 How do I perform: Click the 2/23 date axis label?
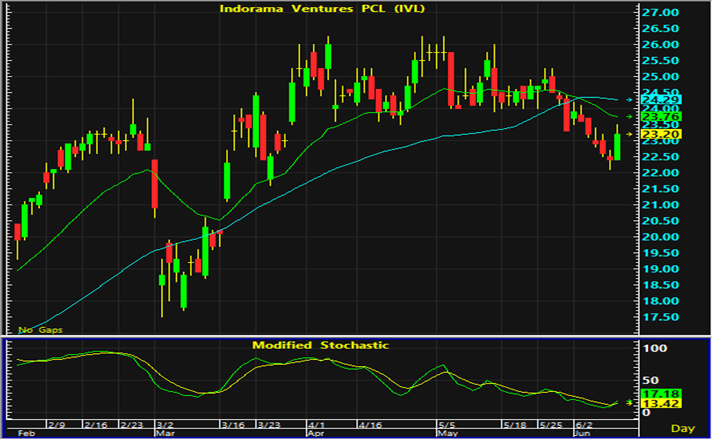pos(132,425)
